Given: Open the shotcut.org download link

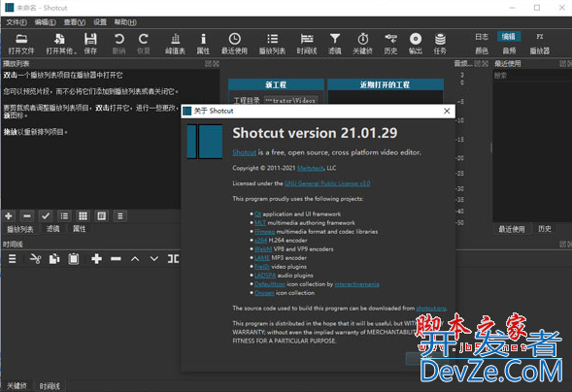Looking at the screenshot, I should (431, 309).
